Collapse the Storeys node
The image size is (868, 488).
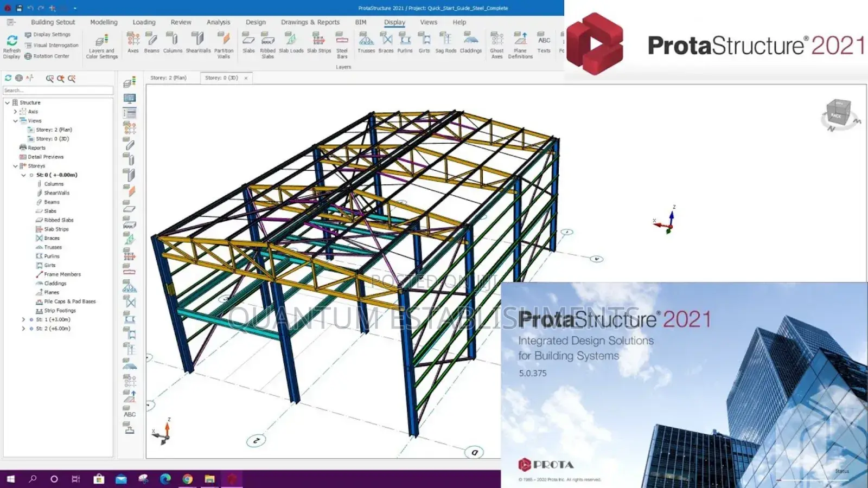[x=15, y=166]
